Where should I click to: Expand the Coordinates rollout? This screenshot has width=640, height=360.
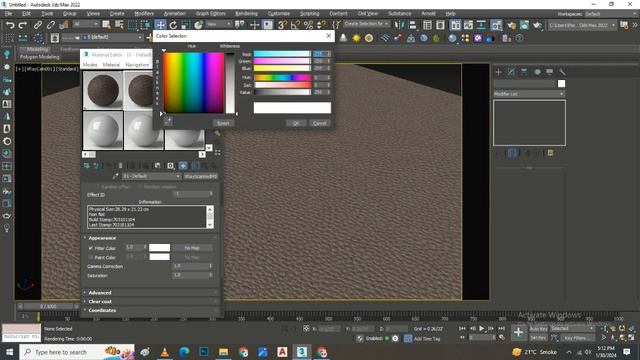coord(102,311)
